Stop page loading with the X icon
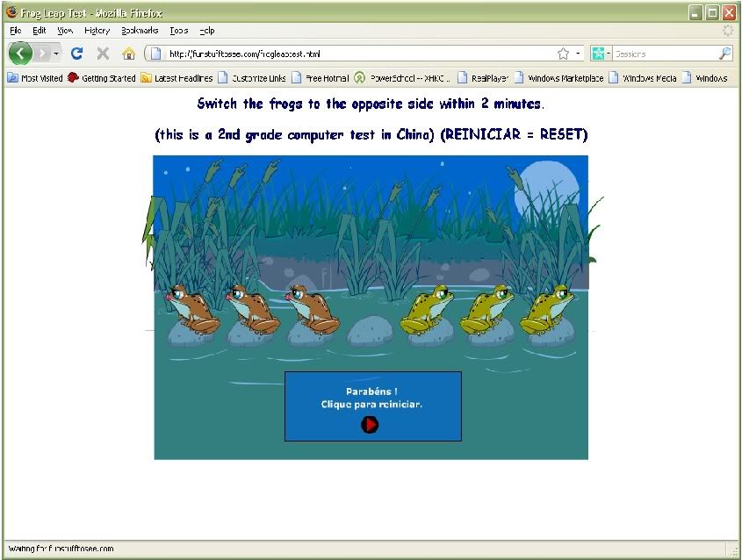Image resolution: width=742 pixels, height=560 pixels. [x=103, y=54]
